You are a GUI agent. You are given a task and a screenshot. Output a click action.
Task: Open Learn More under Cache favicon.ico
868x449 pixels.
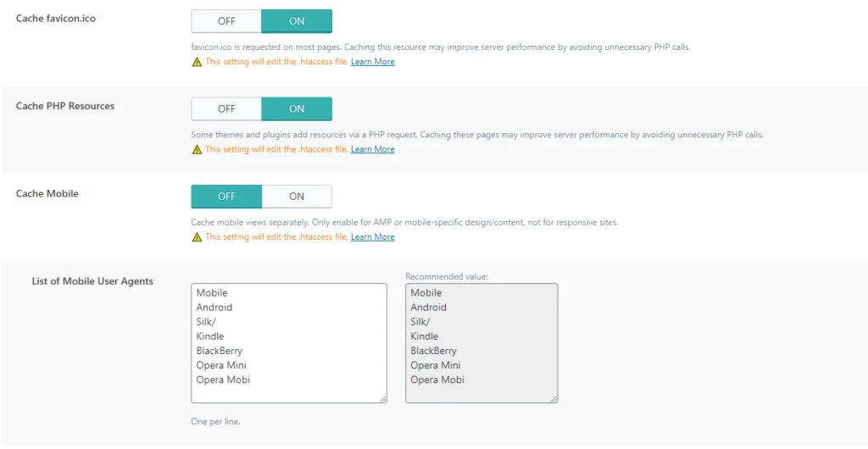[x=373, y=61]
